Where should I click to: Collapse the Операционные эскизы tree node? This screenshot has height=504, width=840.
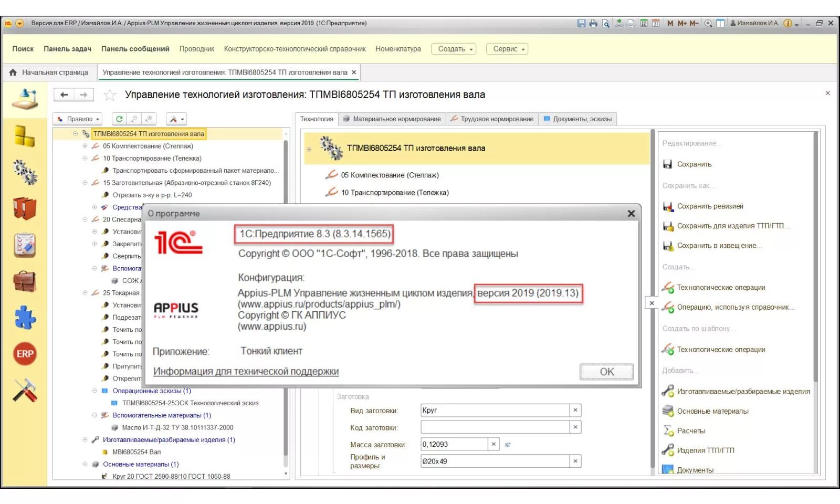94,391
